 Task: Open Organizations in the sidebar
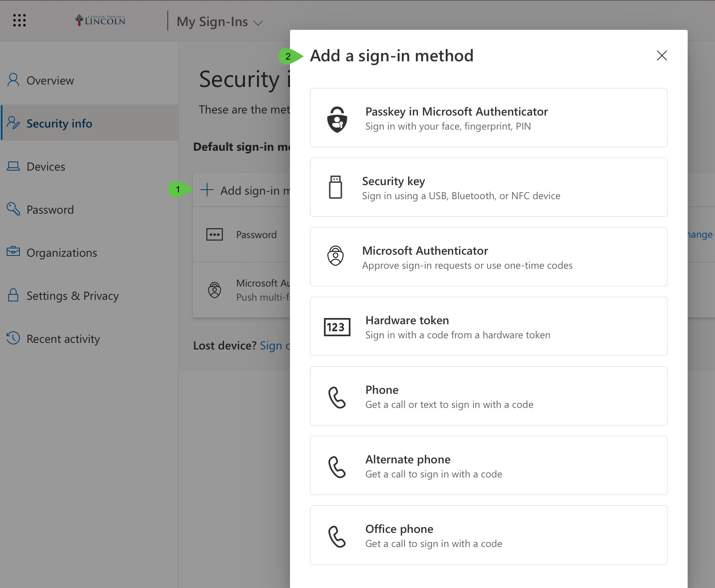pyautogui.click(x=89, y=253)
